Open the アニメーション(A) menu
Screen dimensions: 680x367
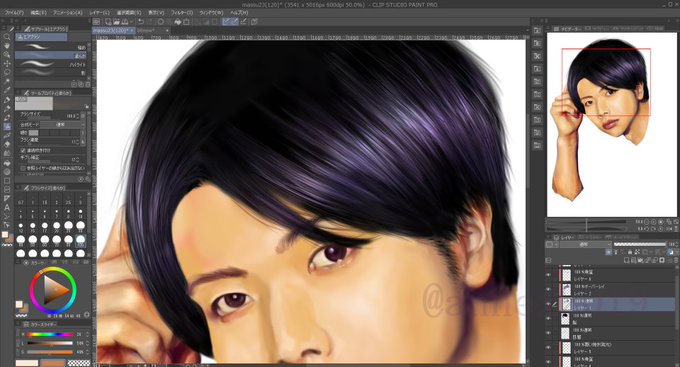click(x=68, y=13)
